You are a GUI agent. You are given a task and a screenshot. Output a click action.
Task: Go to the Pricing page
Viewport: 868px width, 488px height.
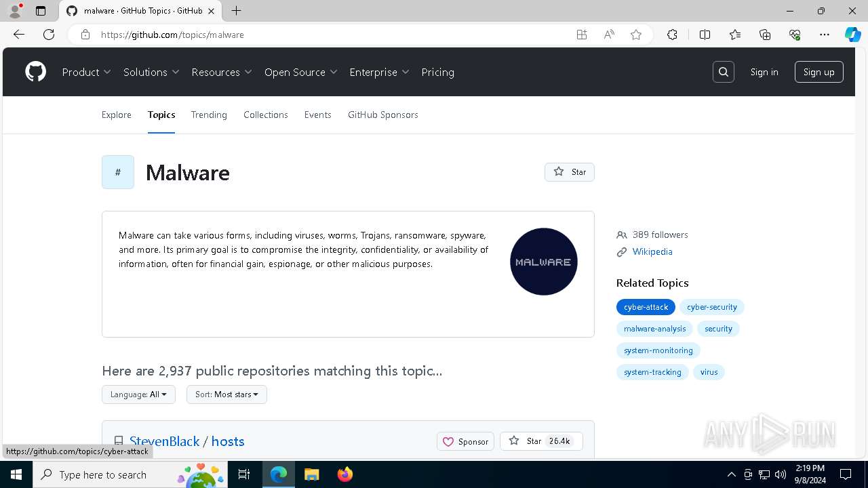pyautogui.click(x=437, y=72)
